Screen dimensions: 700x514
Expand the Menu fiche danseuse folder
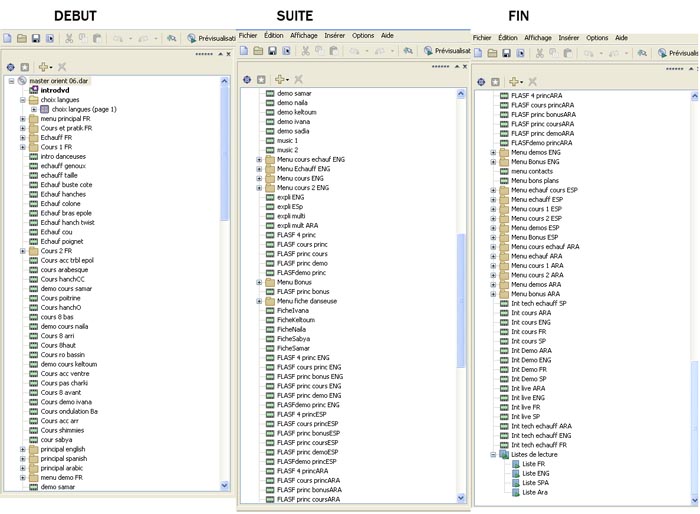(259, 301)
